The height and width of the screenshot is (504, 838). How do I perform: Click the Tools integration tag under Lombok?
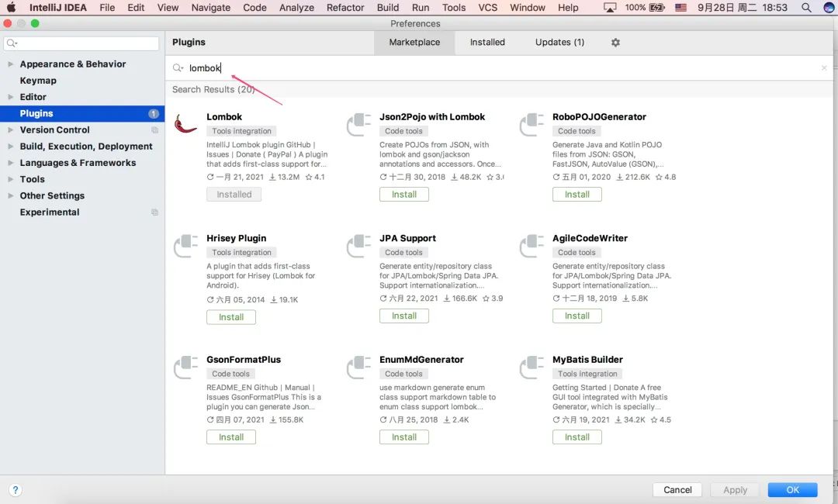point(241,131)
